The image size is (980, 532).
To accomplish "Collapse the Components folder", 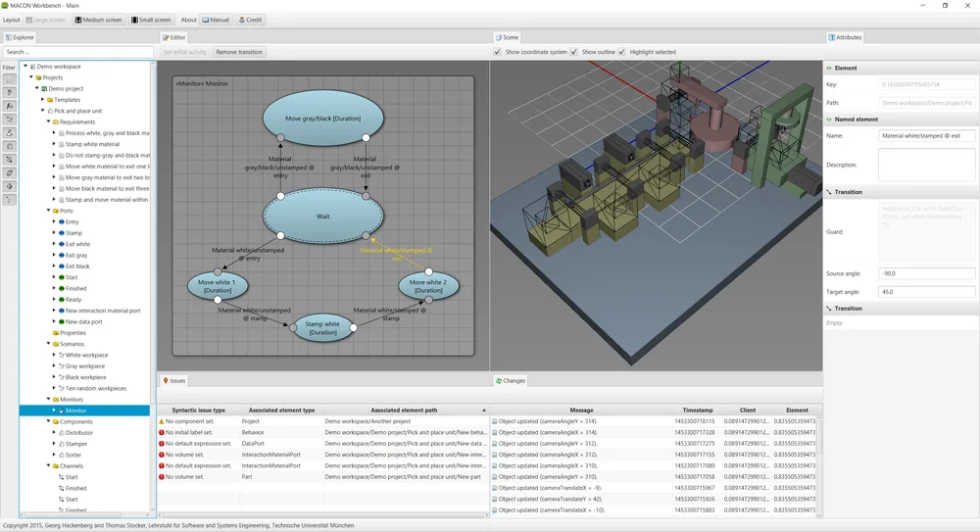I will click(48, 421).
